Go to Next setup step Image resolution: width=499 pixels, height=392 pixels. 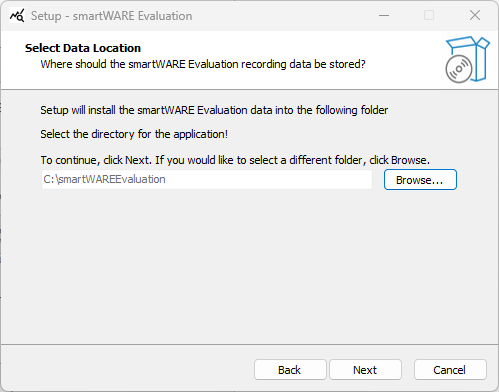(365, 370)
